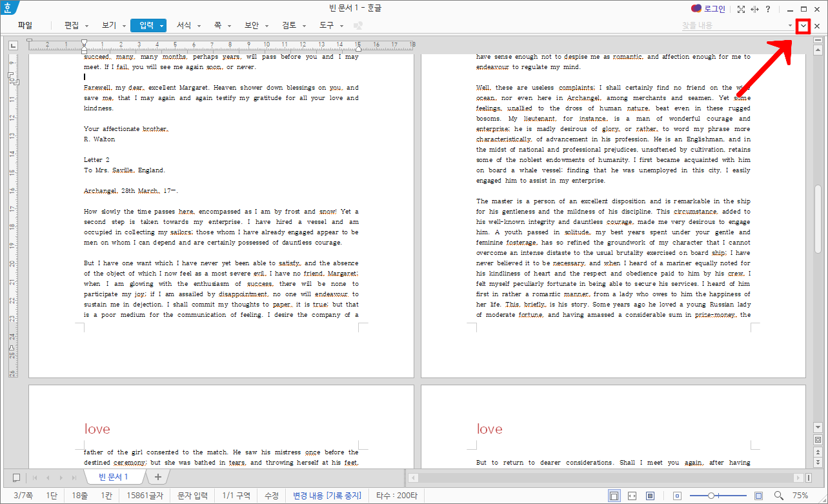Click vertical scrollbar up arrow

point(818,50)
